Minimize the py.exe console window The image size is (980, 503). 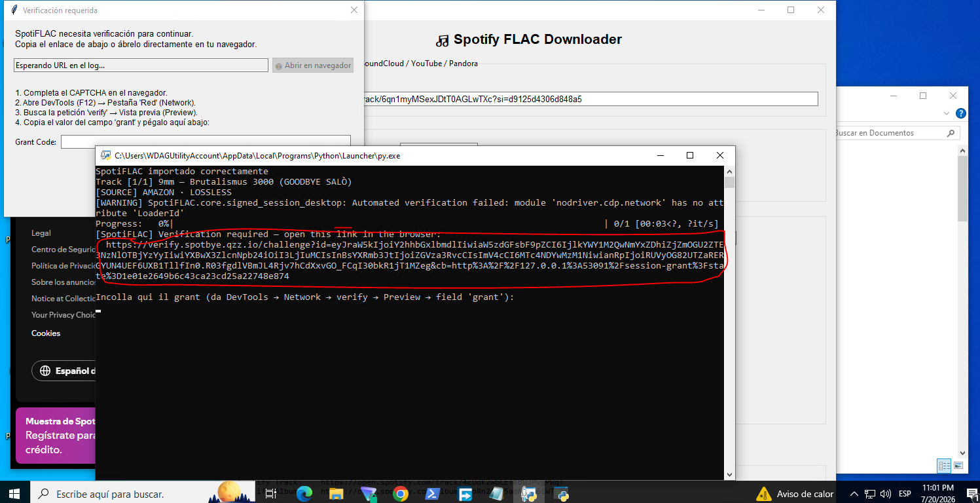click(x=660, y=156)
